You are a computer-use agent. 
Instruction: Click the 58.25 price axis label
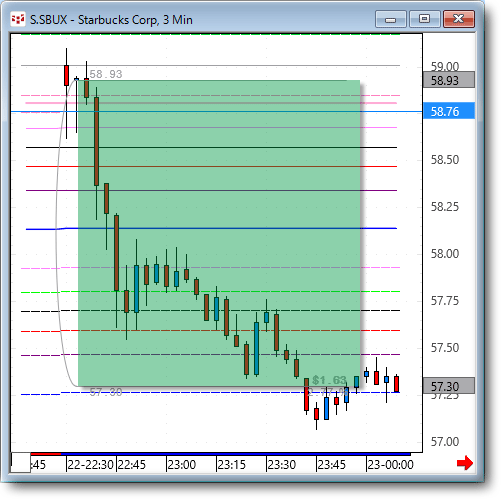pyautogui.click(x=445, y=207)
